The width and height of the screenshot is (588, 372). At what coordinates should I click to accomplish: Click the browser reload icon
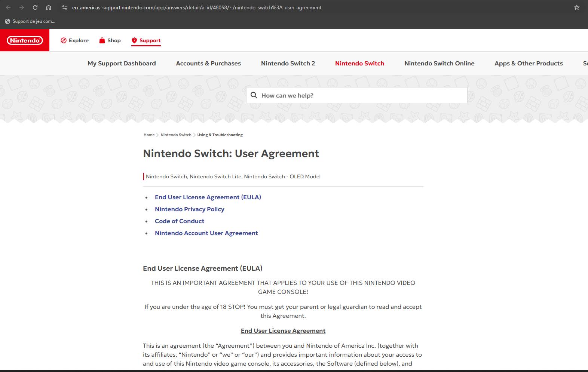click(x=35, y=7)
